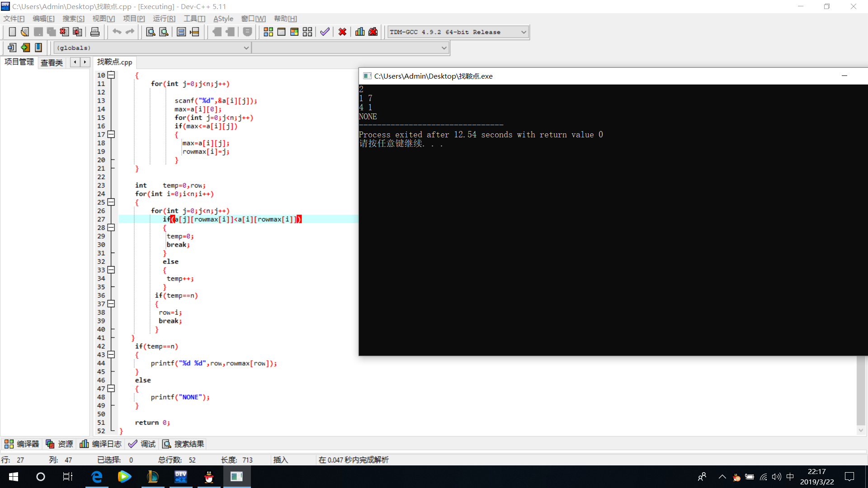The image size is (868, 488).
Task: Click the Rebuild All icon
Action: coord(307,32)
